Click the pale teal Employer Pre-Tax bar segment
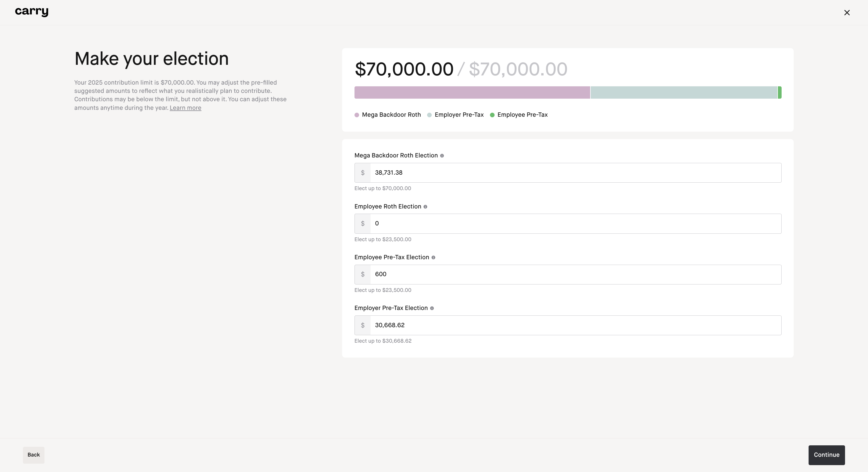868x472 pixels. click(x=684, y=93)
